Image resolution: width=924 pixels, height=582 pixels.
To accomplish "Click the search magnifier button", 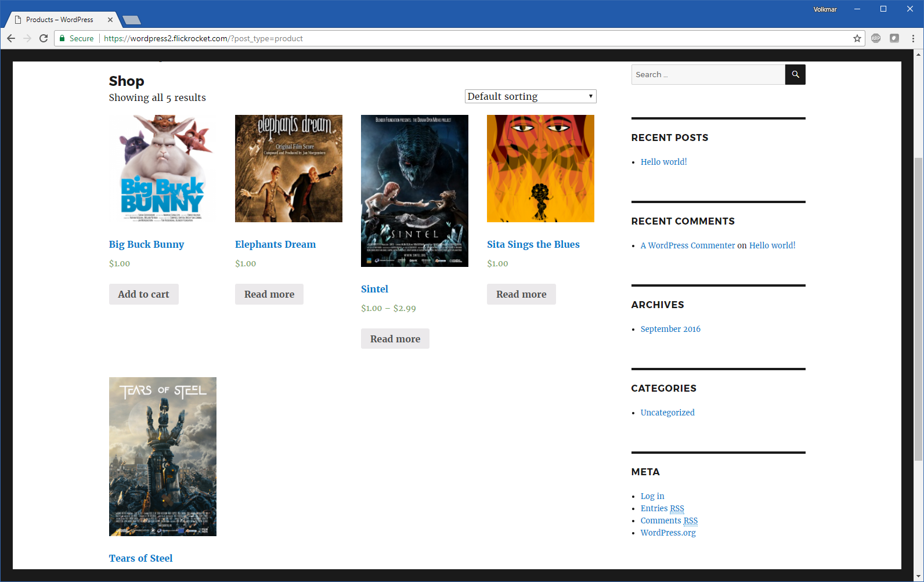I will pyautogui.click(x=795, y=74).
